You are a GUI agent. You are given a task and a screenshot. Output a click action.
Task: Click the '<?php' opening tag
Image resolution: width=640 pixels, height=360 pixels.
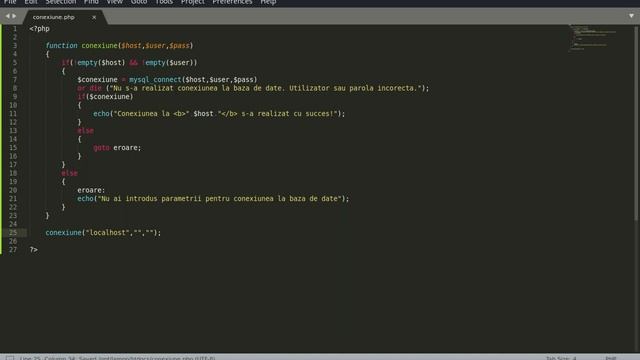[x=40, y=29]
